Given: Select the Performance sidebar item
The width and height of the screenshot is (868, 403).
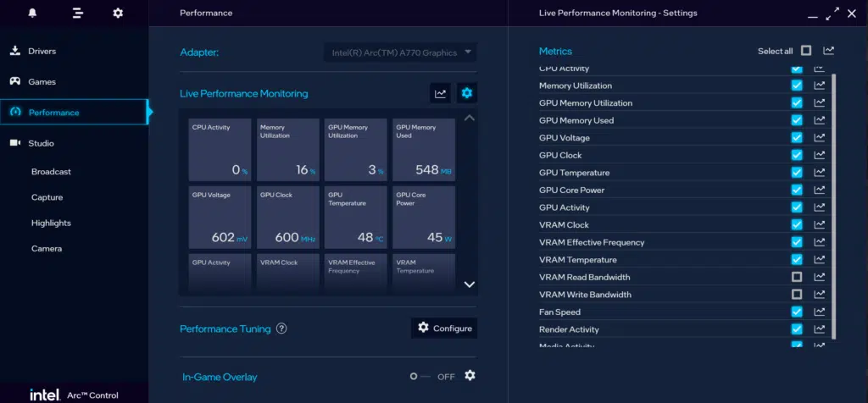Looking at the screenshot, I should click(x=75, y=113).
